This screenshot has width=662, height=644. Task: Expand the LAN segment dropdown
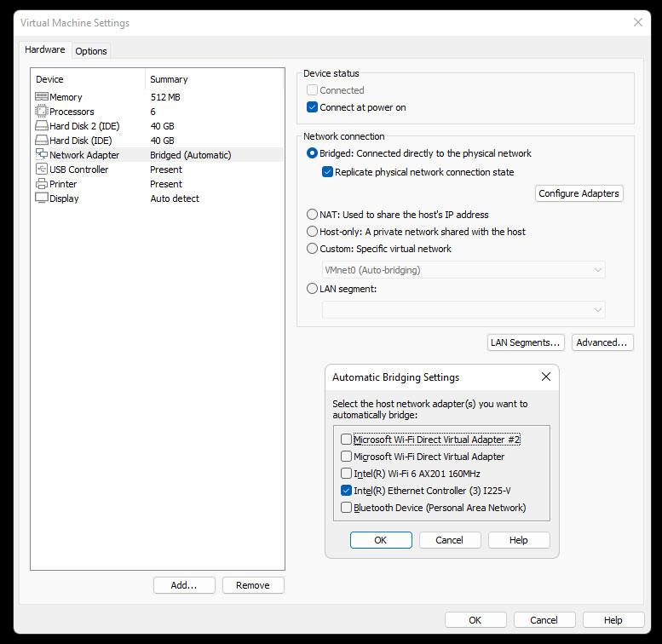[463, 309]
